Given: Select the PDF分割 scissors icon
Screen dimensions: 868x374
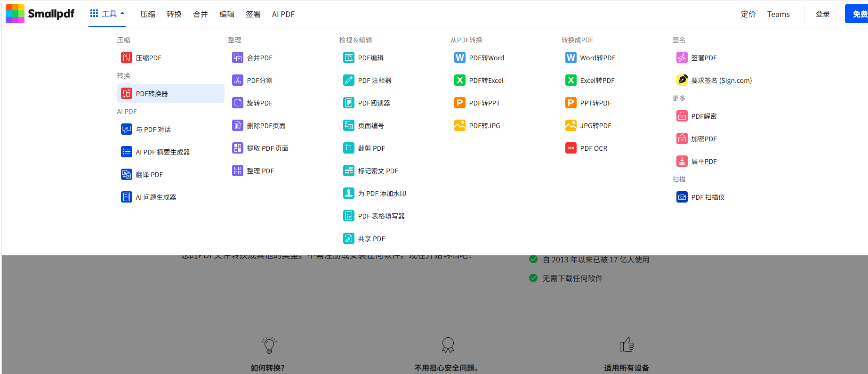Looking at the screenshot, I should (x=238, y=80).
